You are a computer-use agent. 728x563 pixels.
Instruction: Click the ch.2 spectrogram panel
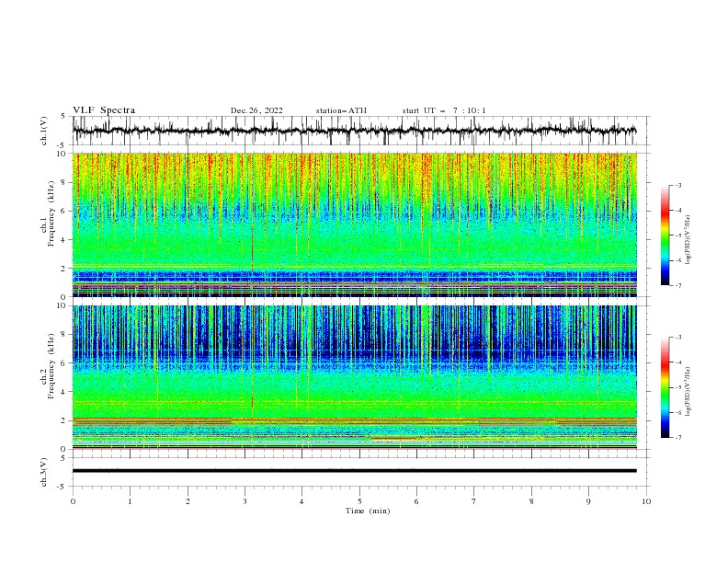coord(354,377)
